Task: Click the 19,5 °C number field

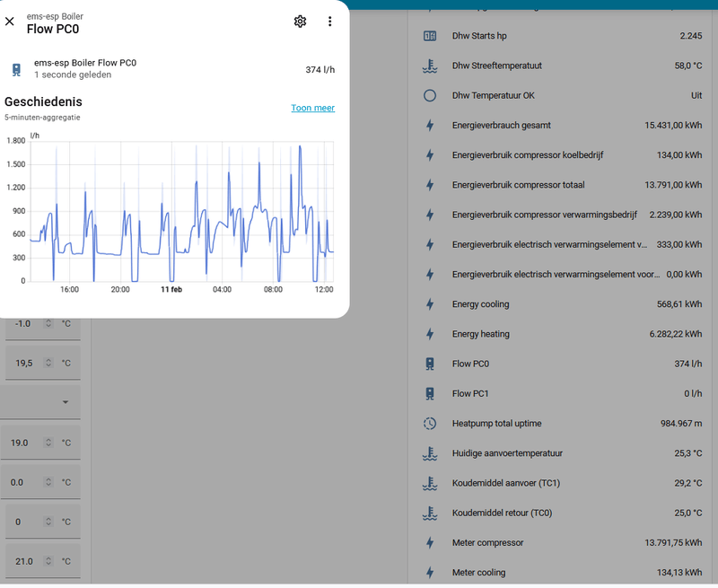Action: (42, 364)
